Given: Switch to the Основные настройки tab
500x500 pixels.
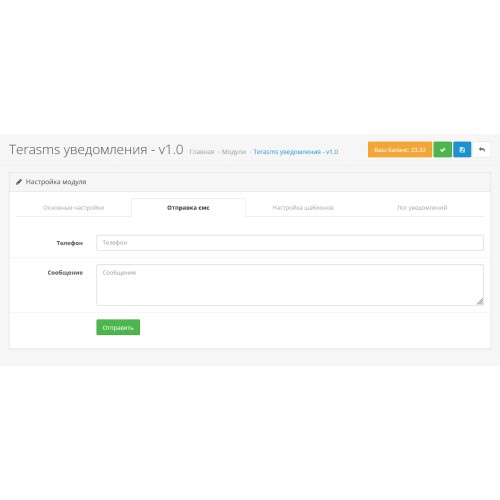Looking at the screenshot, I should click(73, 208).
